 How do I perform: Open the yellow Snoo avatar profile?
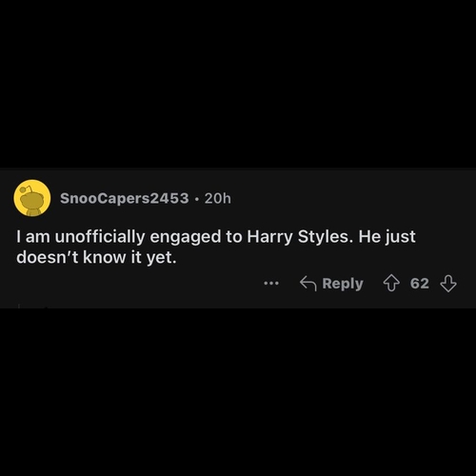[x=32, y=198]
